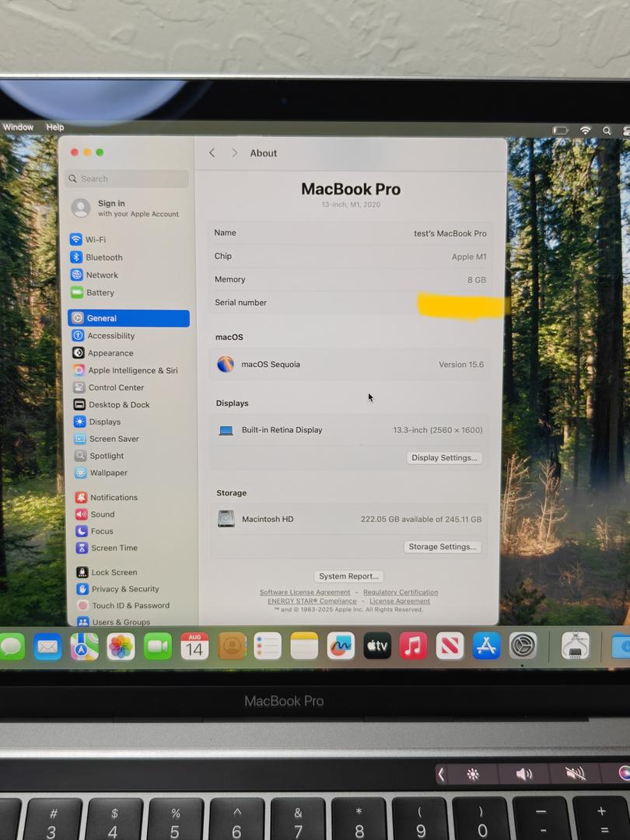Focus the settings Search field

coord(128,179)
